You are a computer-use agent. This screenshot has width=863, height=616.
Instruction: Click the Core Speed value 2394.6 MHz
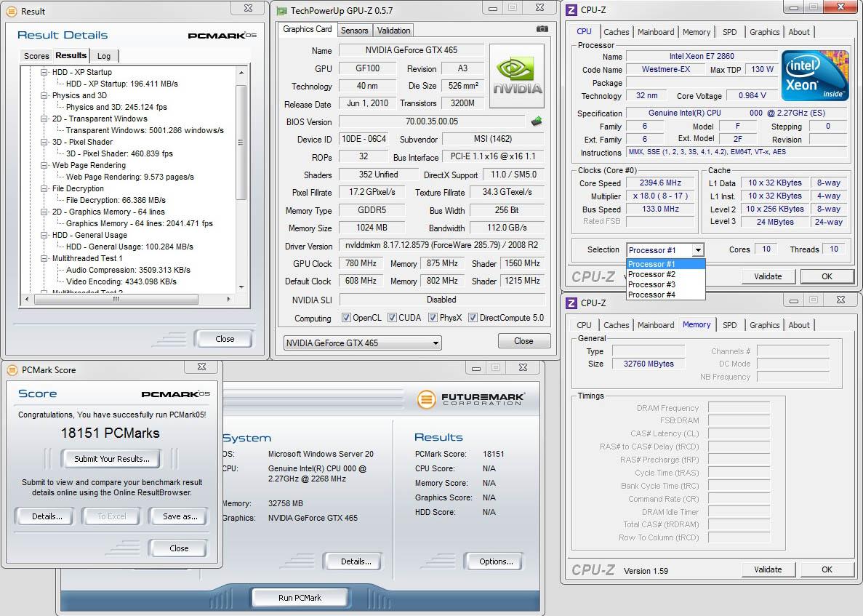660,183
